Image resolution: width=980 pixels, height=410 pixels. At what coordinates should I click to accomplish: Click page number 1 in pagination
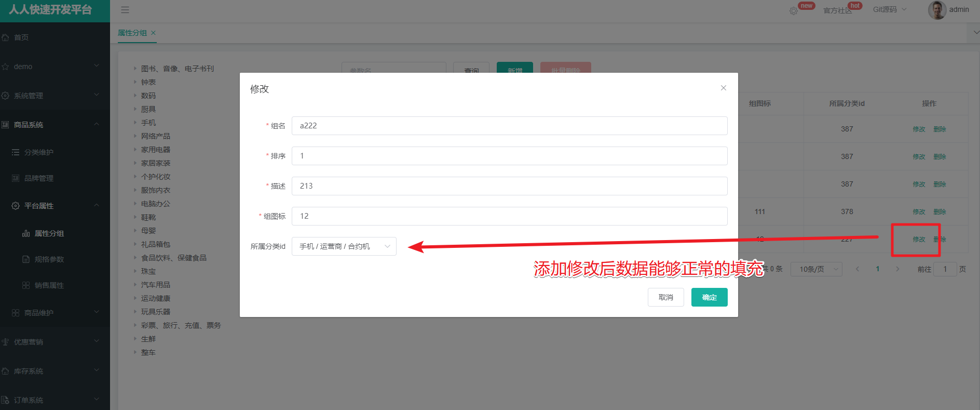[877, 269]
